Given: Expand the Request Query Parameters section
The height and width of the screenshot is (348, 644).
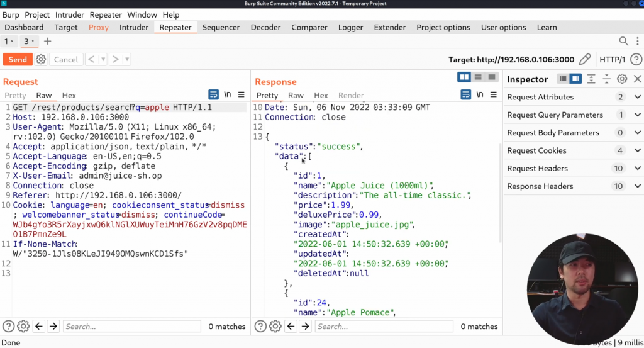Looking at the screenshot, I should (637, 115).
